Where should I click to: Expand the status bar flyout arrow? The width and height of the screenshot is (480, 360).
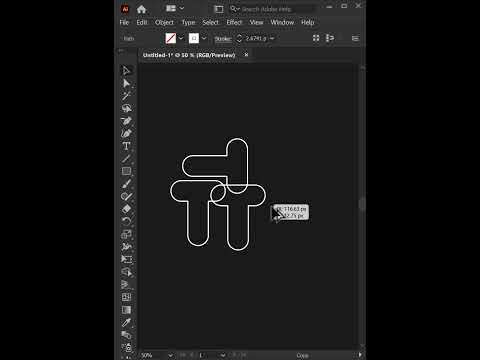pos(360,355)
